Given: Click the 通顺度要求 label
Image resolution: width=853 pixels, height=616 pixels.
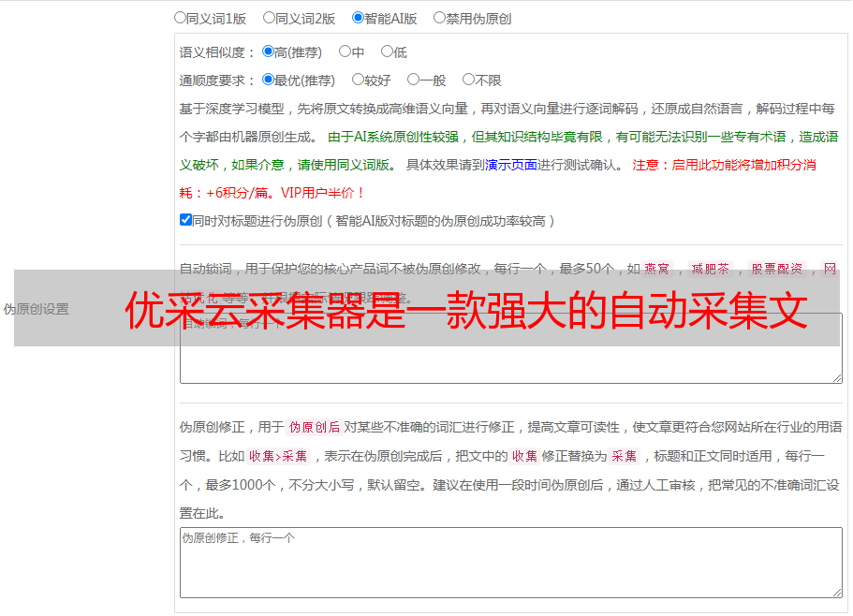Looking at the screenshot, I should point(217,81).
